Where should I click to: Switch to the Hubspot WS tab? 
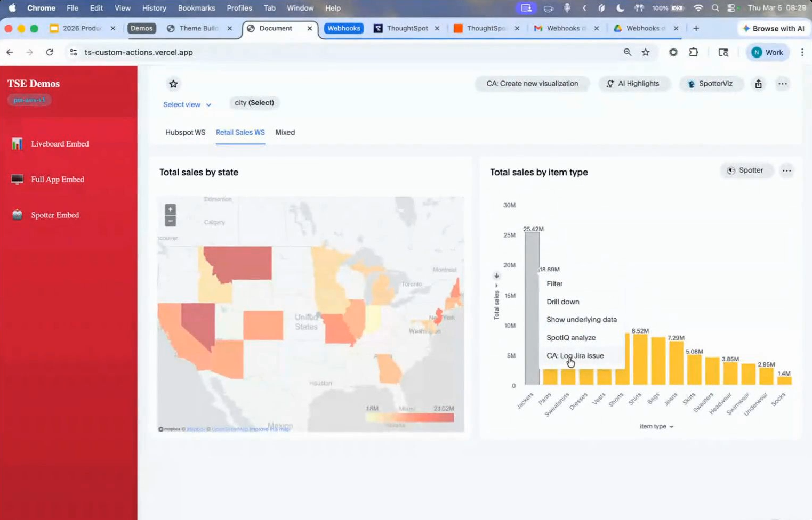pos(185,133)
